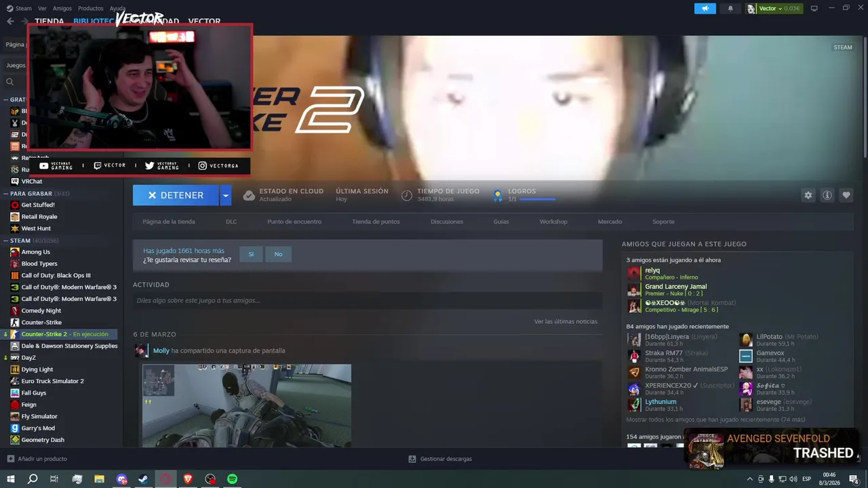Open the announcements megaphone button
The image size is (868, 488).
[x=705, y=8]
